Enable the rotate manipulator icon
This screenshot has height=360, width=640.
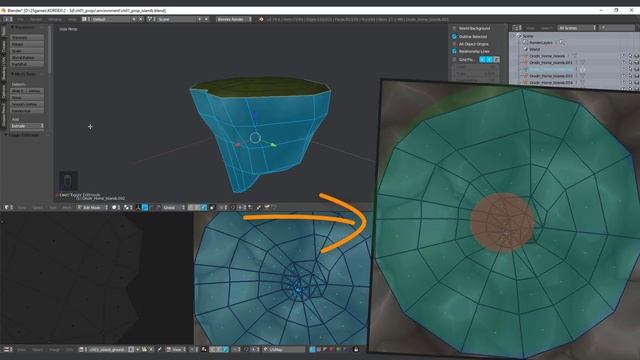(151, 207)
